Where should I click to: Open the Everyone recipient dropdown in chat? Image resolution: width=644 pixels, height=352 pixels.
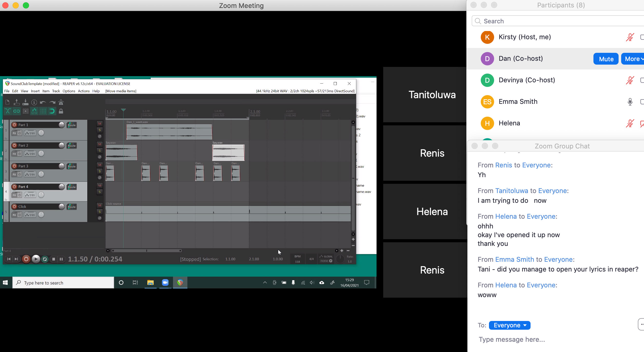point(510,325)
